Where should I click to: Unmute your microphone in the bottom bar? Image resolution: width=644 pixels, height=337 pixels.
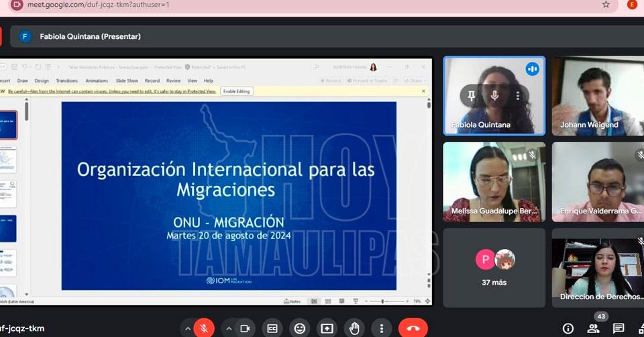204,328
